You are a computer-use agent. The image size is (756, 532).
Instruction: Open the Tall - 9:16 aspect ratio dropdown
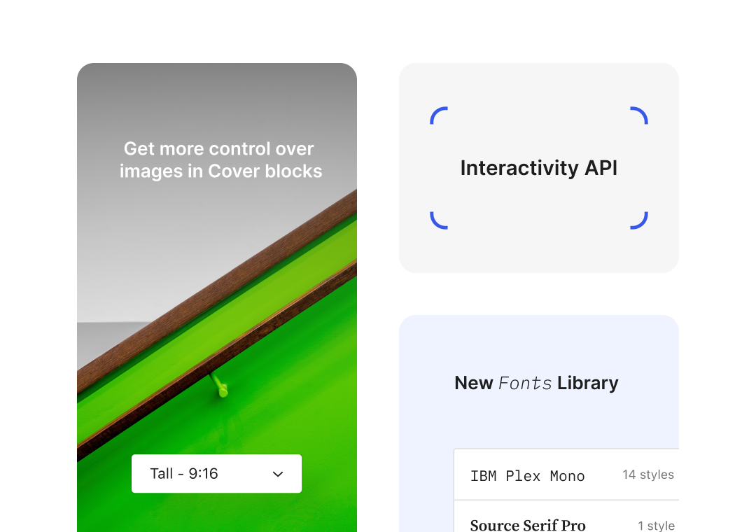pyautogui.click(x=216, y=474)
